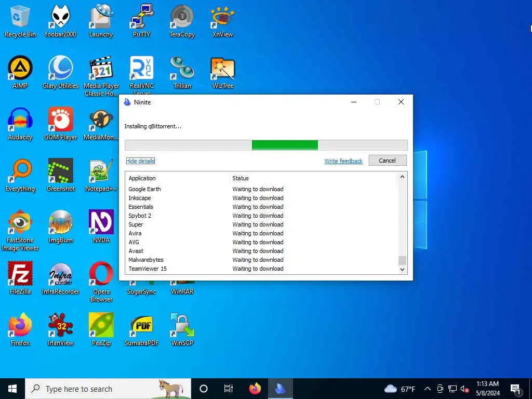Click Hide details link in Ninite
The image size is (532, 399).
tap(140, 161)
